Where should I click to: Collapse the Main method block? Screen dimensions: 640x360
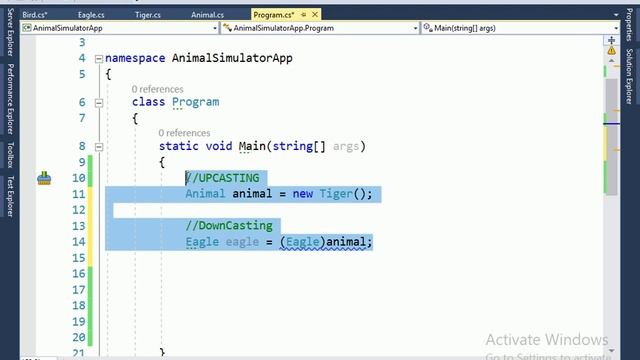(x=98, y=147)
